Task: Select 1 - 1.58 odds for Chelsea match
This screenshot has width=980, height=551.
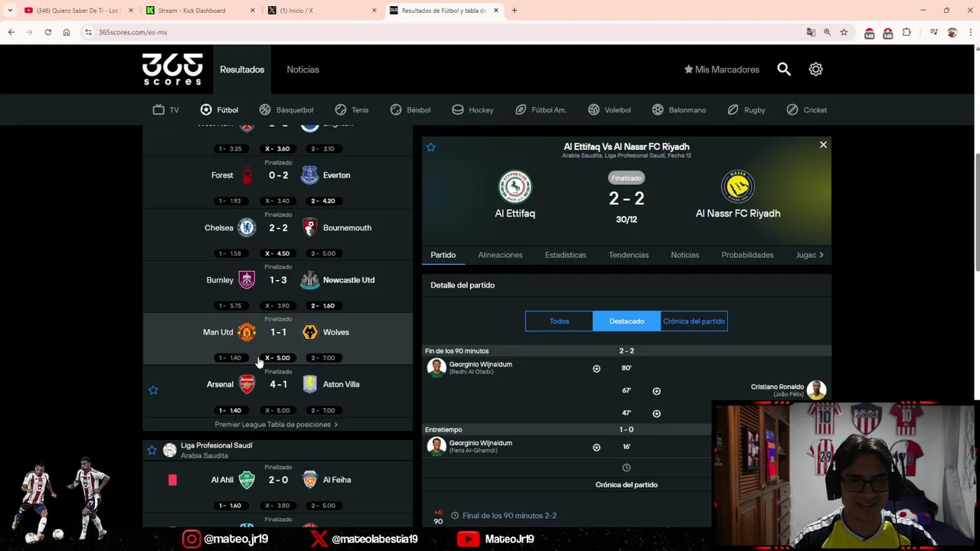Action: (230, 253)
